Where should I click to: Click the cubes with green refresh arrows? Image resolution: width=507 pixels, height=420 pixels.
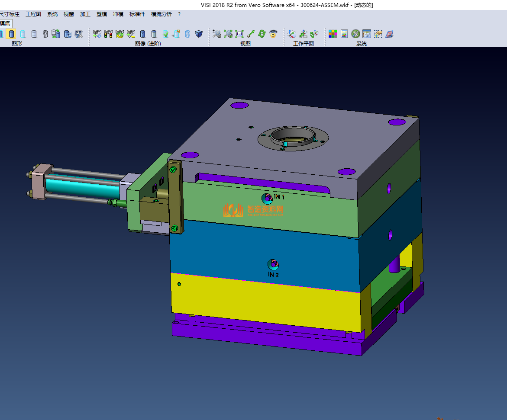(x=119, y=34)
